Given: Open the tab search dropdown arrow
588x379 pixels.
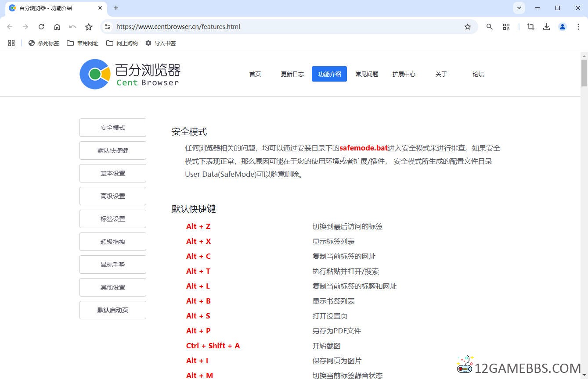Looking at the screenshot, I should [519, 8].
